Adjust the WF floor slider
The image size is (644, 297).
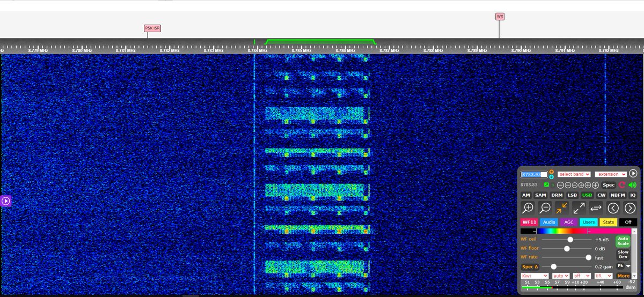coord(567,249)
